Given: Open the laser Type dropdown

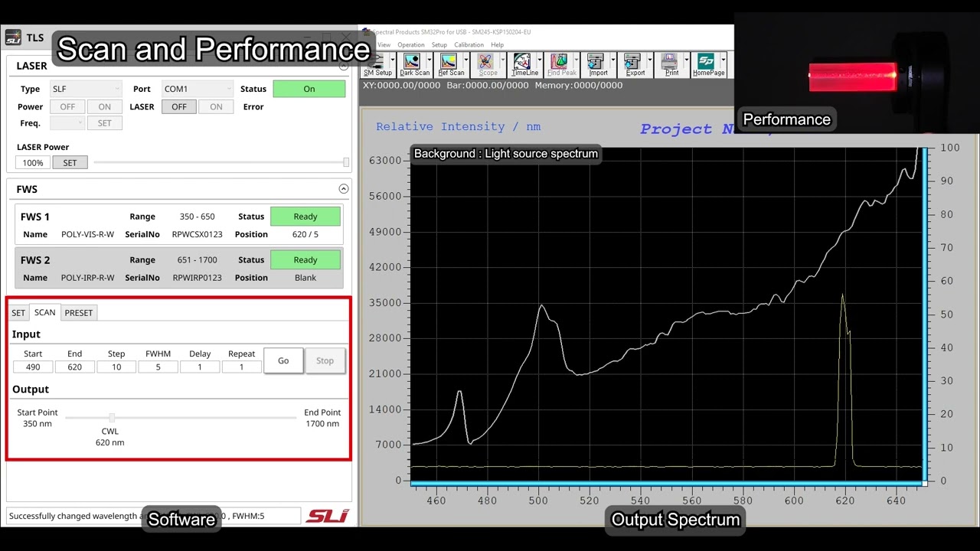Looking at the screenshot, I should click(x=86, y=89).
